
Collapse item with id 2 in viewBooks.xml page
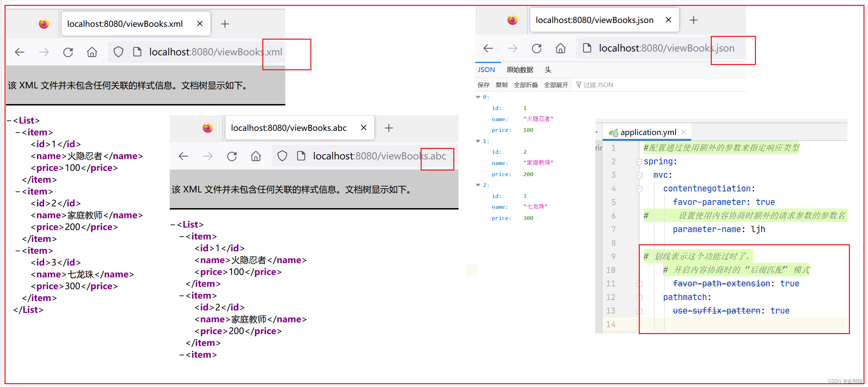coord(18,192)
